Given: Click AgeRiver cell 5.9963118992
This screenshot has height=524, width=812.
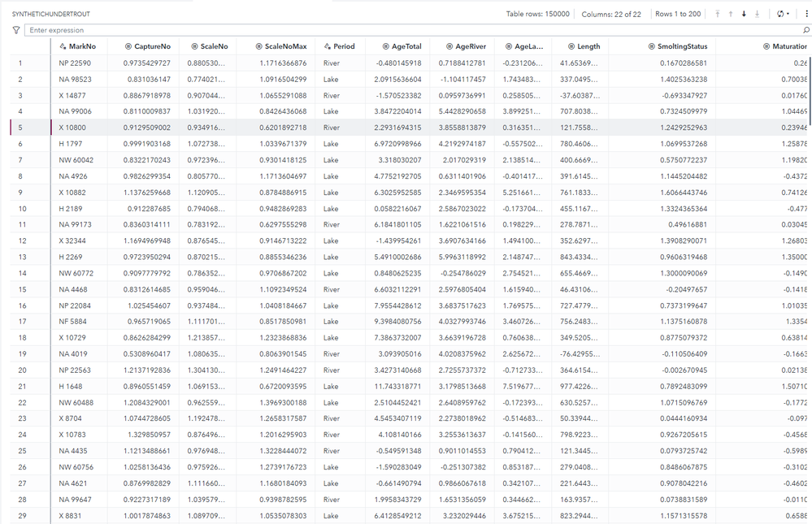Looking at the screenshot, I should tap(462, 257).
